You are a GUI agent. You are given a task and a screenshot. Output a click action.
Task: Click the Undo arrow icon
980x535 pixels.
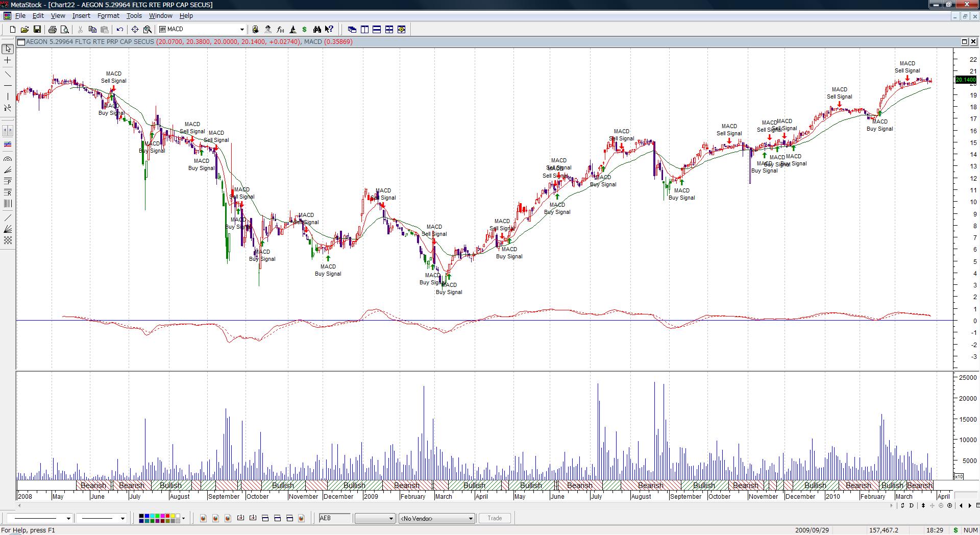coord(120,30)
